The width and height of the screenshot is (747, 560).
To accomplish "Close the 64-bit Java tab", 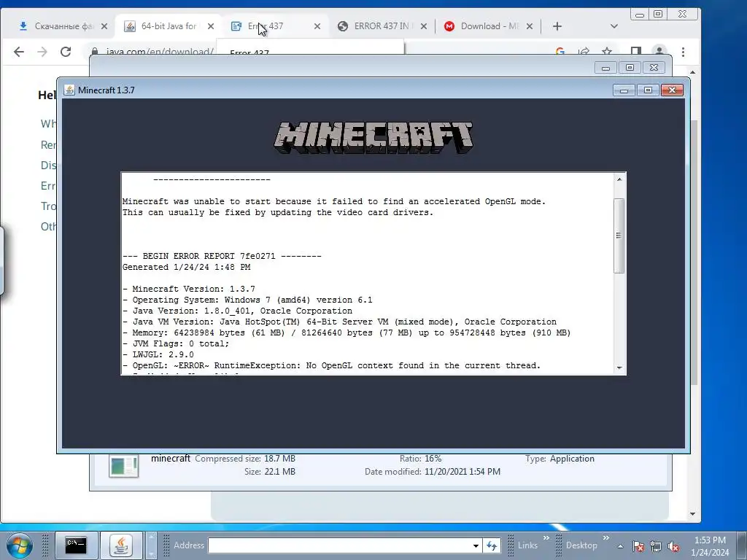I will [211, 26].
